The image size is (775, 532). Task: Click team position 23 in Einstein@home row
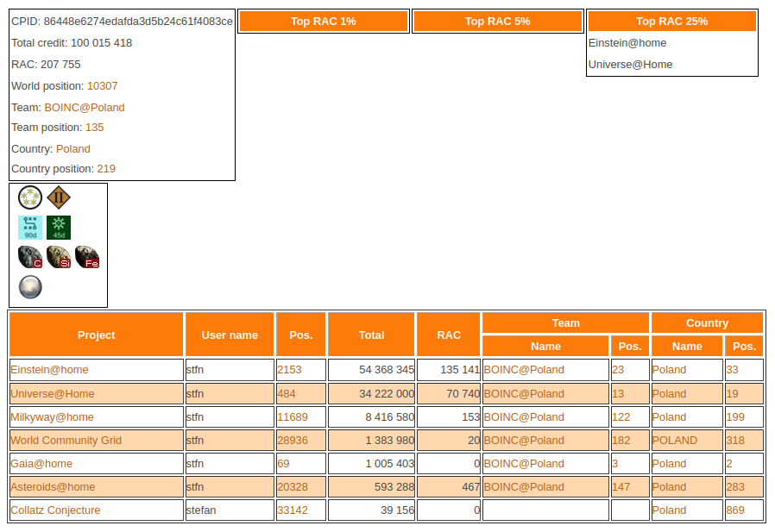coord(618,370)
